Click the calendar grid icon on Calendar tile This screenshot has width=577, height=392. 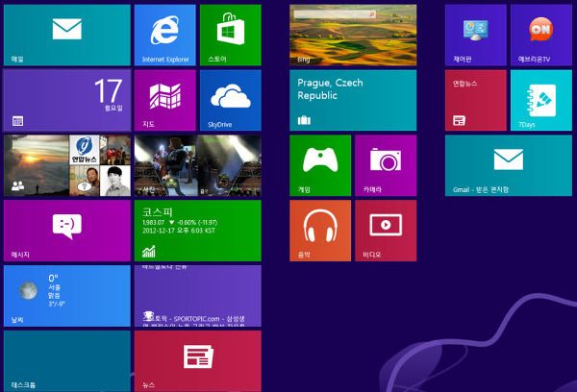[x=17, y=121]
